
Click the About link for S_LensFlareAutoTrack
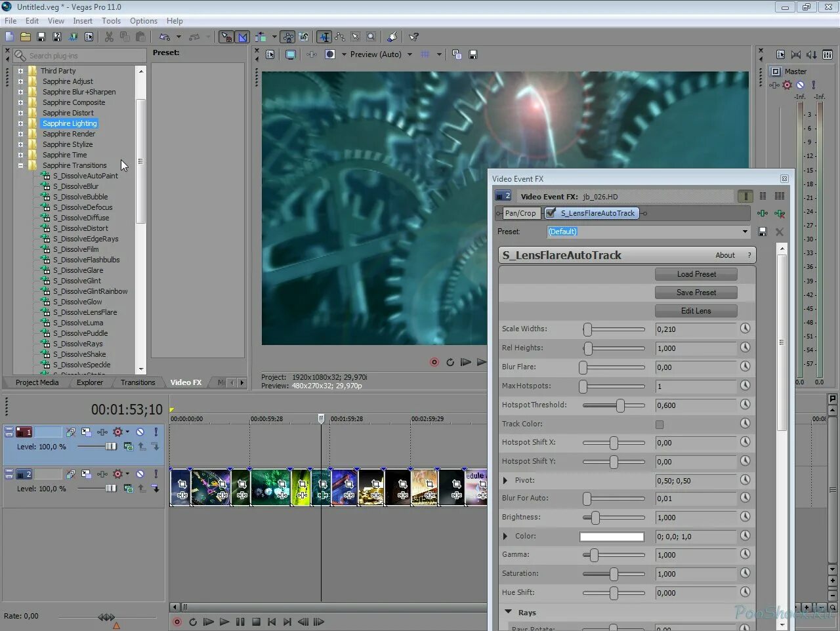tap(725, 254)
